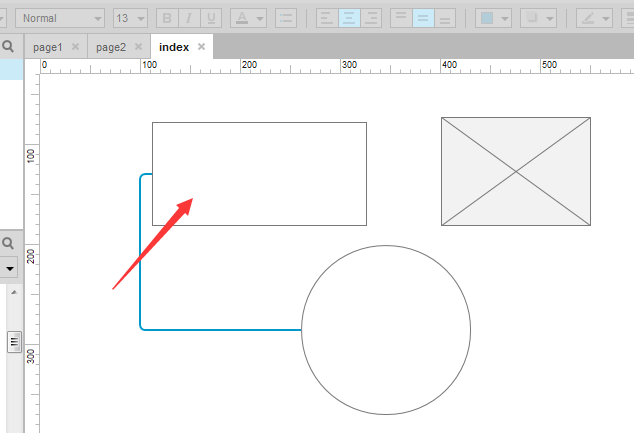Open fill color dropdown arrow
The image size is (634, 433).
pyautogui.click(x=505, y=19)
